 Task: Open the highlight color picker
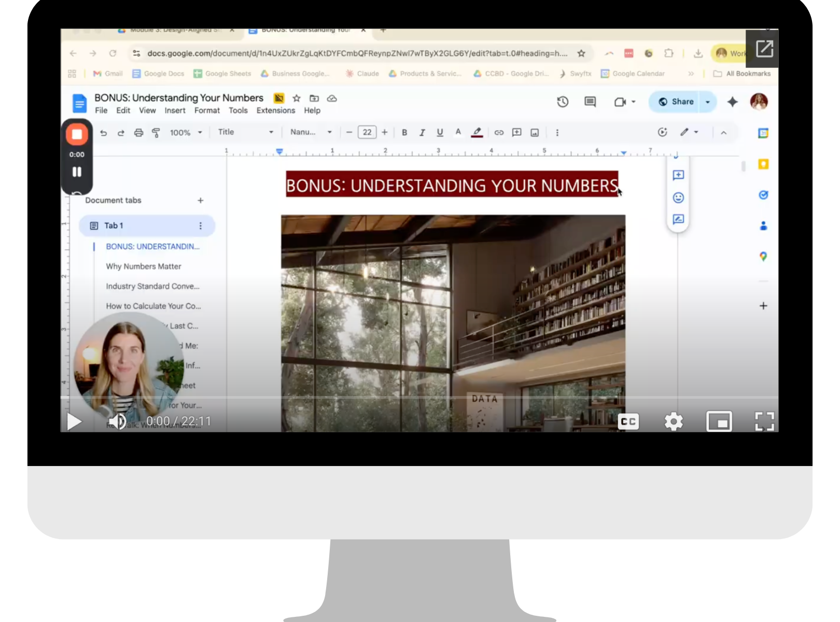477,133
